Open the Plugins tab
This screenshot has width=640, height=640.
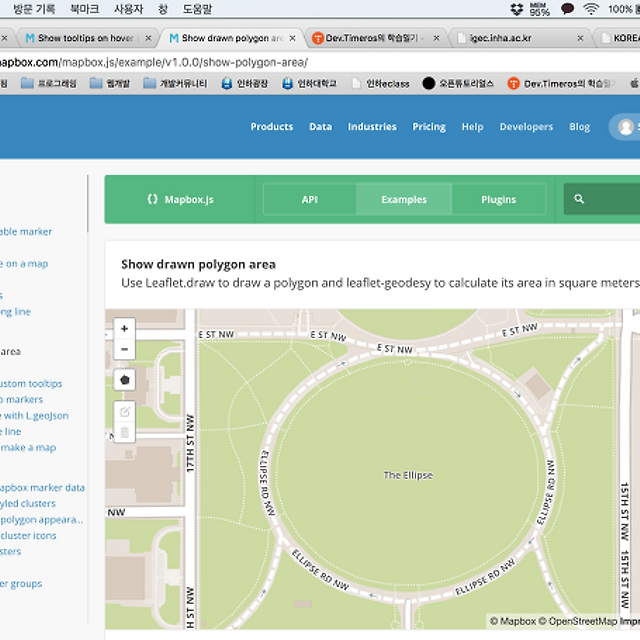tap(498, 199)
